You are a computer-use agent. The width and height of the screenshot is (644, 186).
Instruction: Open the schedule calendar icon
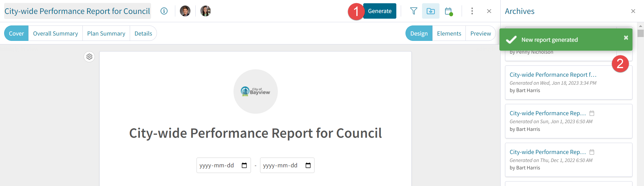coord(449,11)
